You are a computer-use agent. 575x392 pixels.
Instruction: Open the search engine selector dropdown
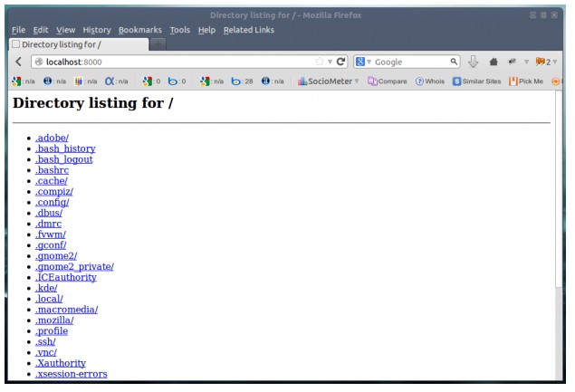coord(369,62)
